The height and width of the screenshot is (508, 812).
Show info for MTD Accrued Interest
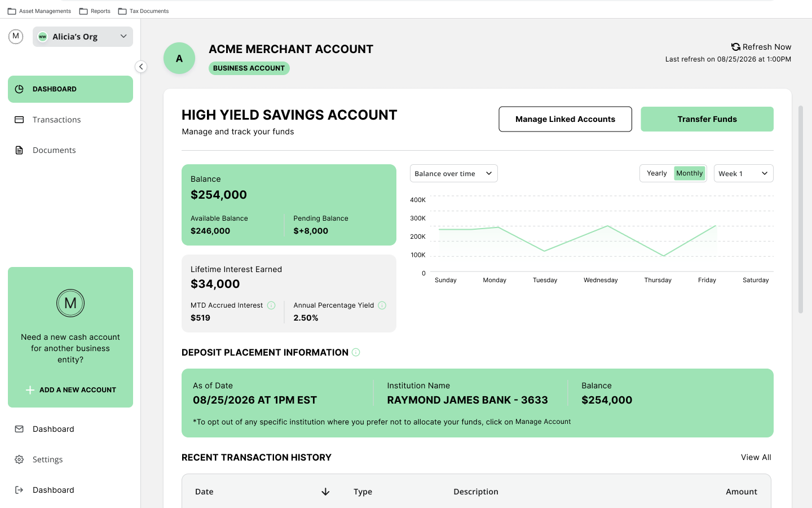[x=271, y=305]
